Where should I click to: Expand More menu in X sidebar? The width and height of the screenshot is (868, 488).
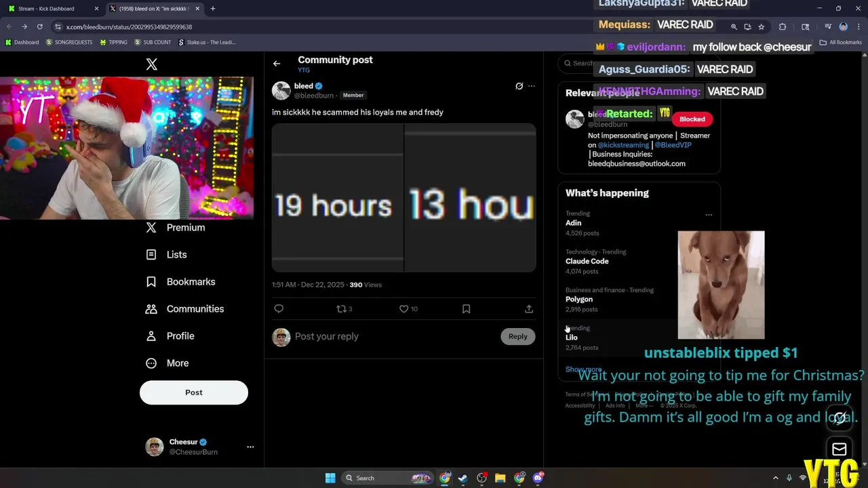click(x=167, y=363)
